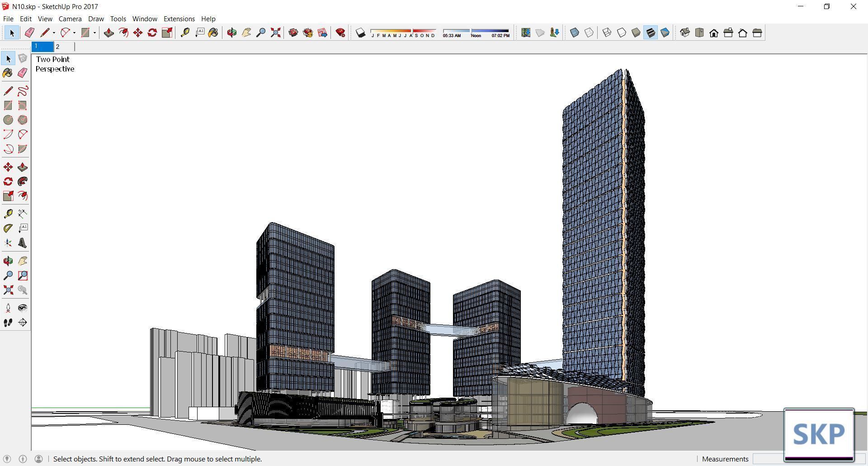Image resolution: width=868 pixels, height=466 pixels.
Task: Switch to Monochrome face style
Action: pos(665,33)
